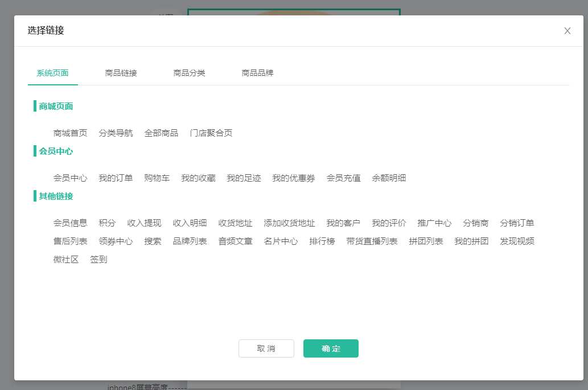Pick the 门店聚合页 link
The height and width of the screenshot is (390, 588).
coord(211,133)
